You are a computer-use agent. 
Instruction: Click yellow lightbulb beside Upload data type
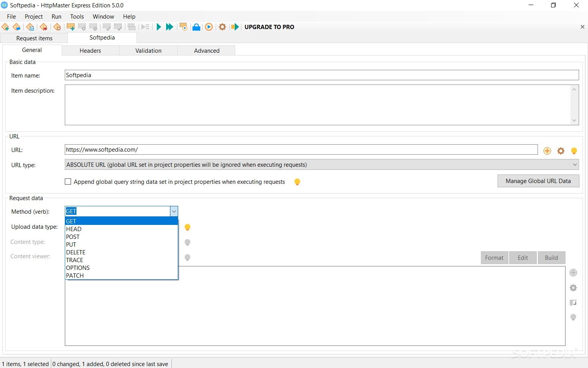[187, 228]
